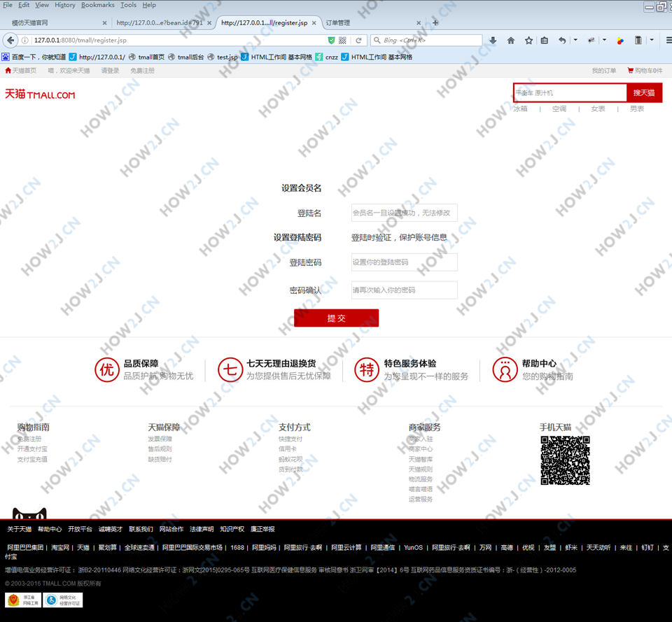Screen dimensions: 672x622
Task: Open the QR code icon in address bar
Action: click(342, 41)
